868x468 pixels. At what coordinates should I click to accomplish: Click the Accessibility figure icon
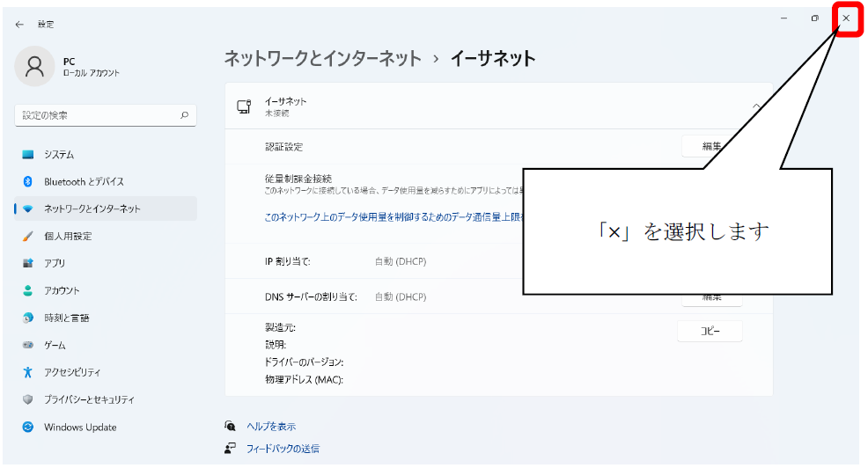(x=28, y=373)
